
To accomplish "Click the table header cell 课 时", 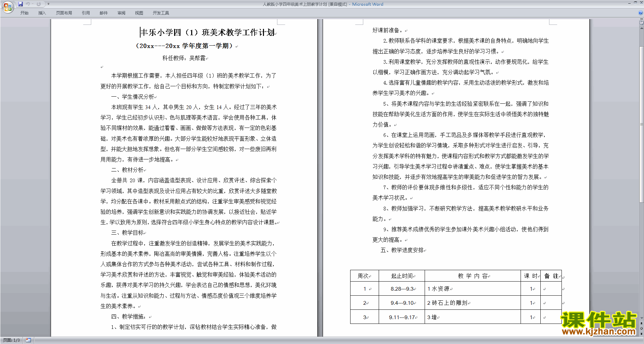I will coord(531,276).
